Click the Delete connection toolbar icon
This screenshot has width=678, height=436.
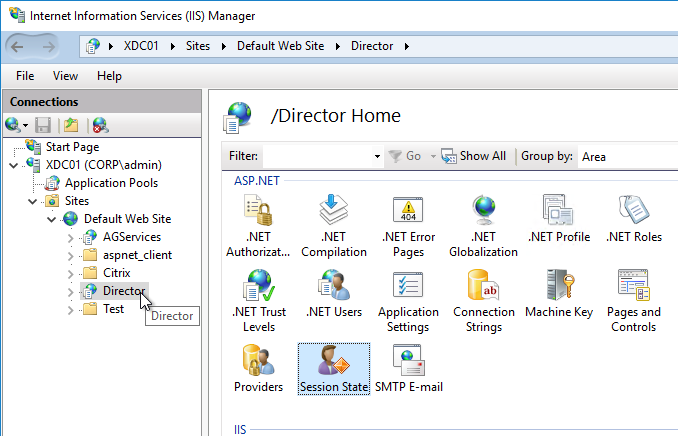click(x=100, y=125)
